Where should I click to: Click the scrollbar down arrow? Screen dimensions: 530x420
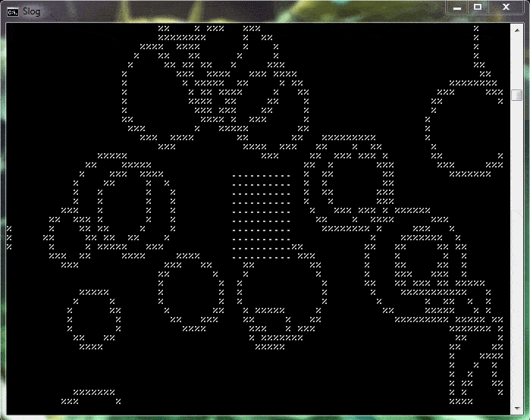517,409
